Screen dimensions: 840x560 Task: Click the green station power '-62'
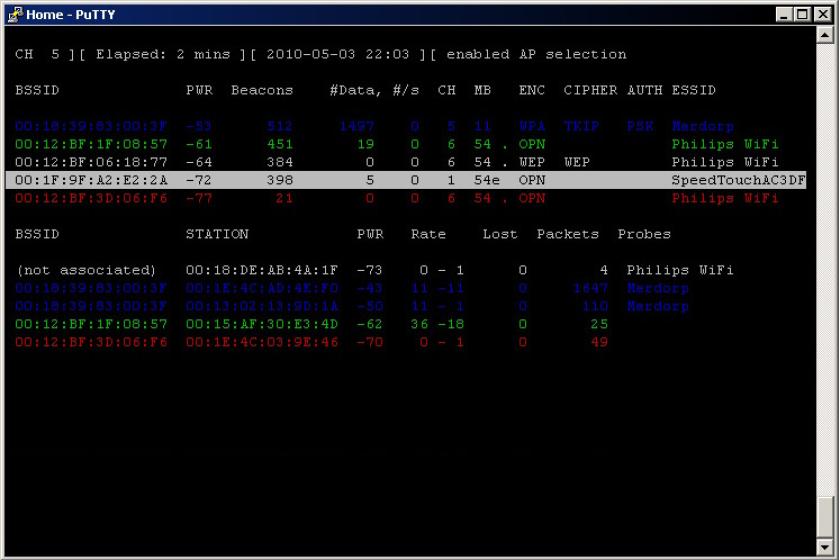click(x=370, y=324)
